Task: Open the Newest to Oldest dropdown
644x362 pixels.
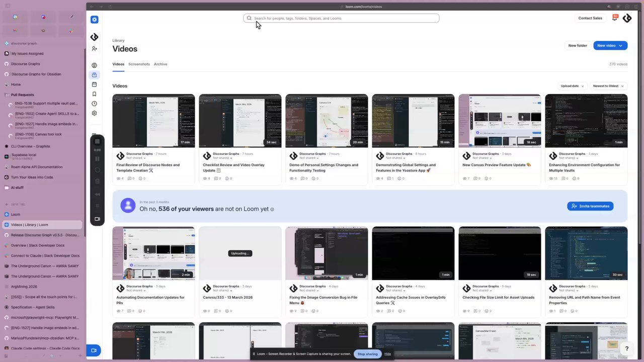Action: (x=608, y=86)
